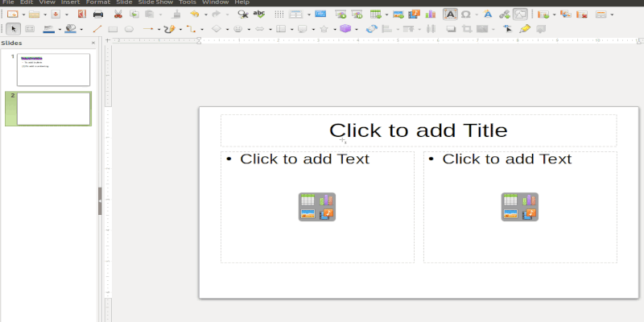Select the Curve drawing tool
Image resolution: width=644 pixels, height=322 pixels.
pyautogui.click(x=170, y=29)
